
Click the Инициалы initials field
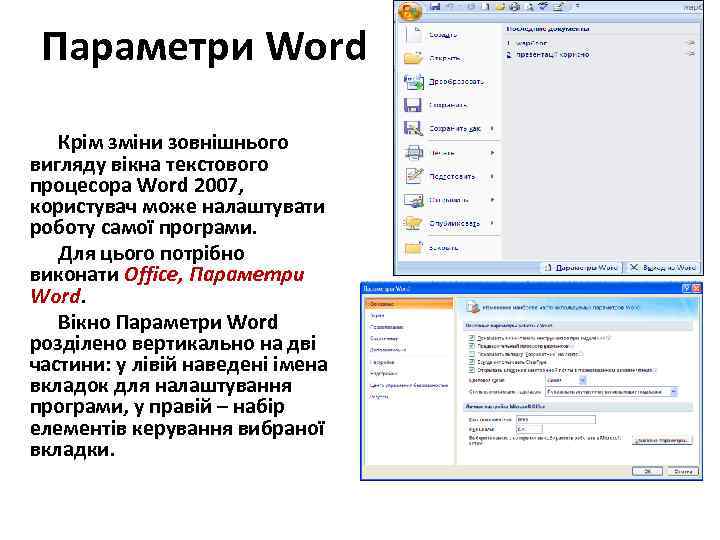(x=529, y=429)
